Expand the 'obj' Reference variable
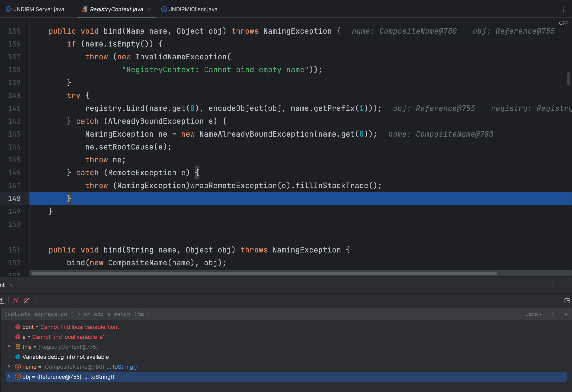This screenshot has width=572, height=392. (9, 377)
